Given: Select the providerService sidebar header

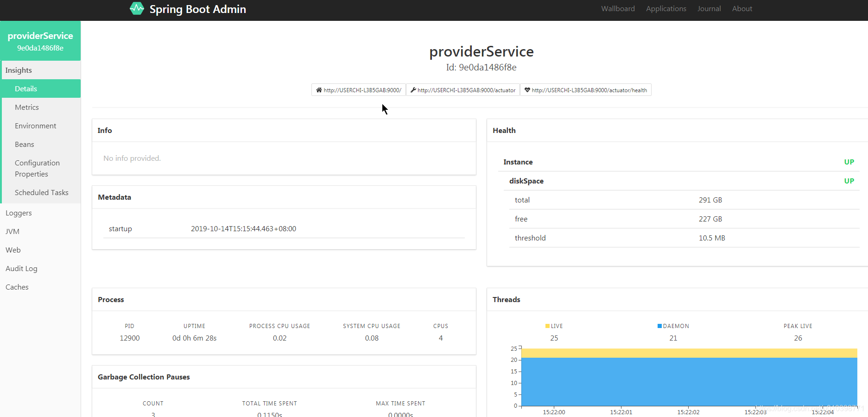Looking at the screenshot, I should point(40,41).
